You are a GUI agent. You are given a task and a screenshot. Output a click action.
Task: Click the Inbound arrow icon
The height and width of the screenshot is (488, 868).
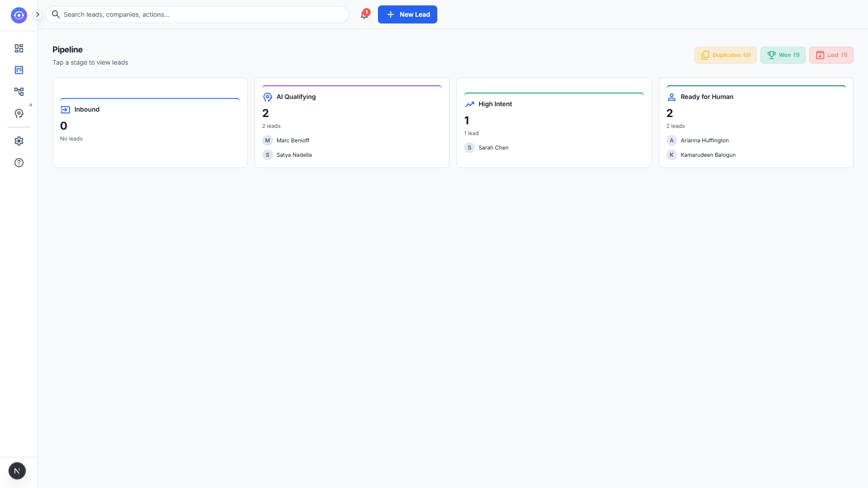click(65, 110)
